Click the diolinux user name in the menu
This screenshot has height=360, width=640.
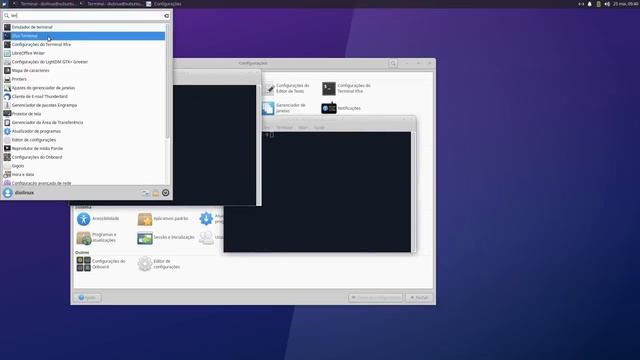click(24, 193)
